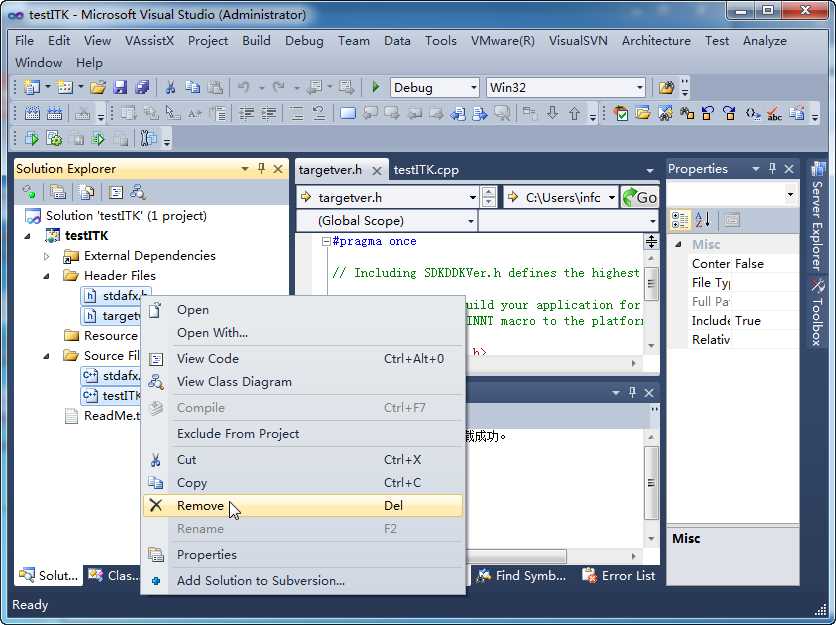The width and height of the screenshot is (836, 625).
Task: Click Solution Explorer View Class Diagram icon
Action: click(x=138, y=192)
